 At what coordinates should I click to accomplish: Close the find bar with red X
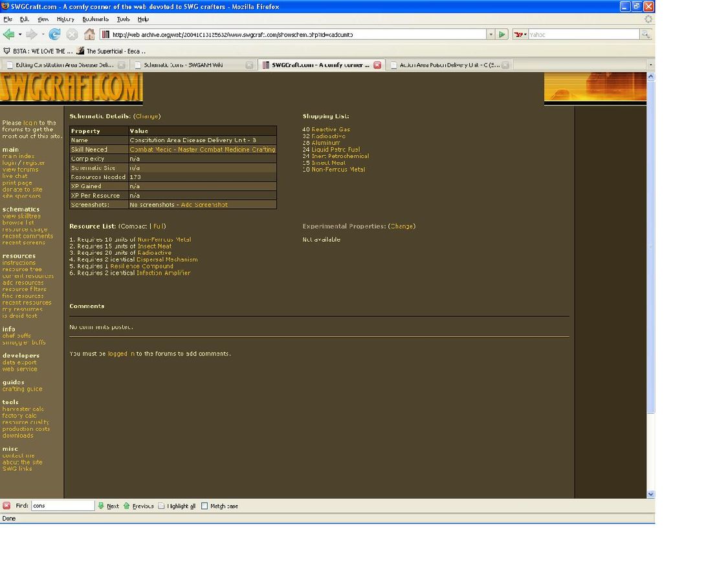pyautogui.click(x=6, y=506)
